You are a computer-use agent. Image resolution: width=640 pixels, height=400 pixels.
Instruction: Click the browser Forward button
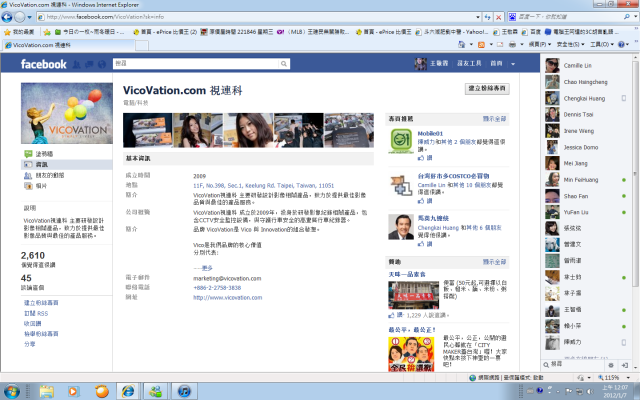click(20, 17)
